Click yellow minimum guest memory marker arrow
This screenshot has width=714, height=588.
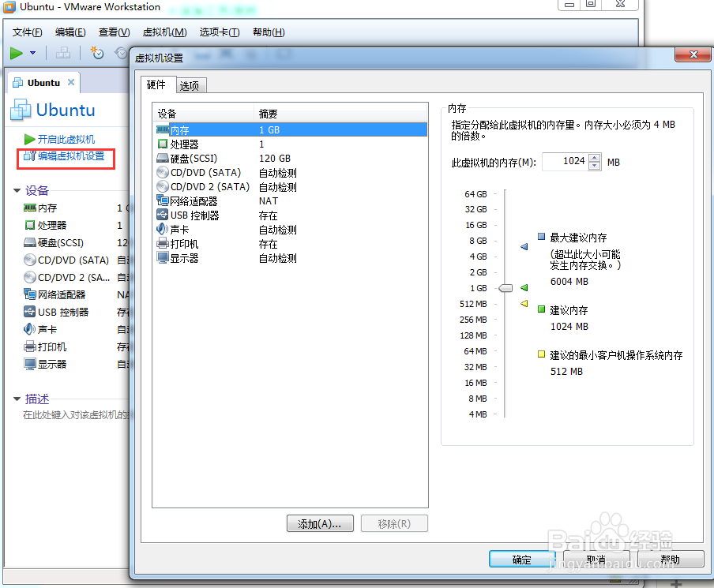pos(524,303)
